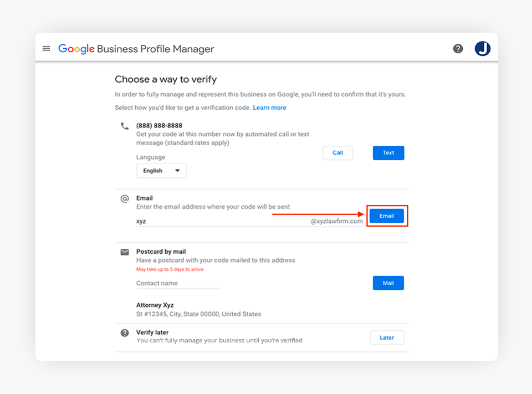Click the Contact name field

coord(177,283)
